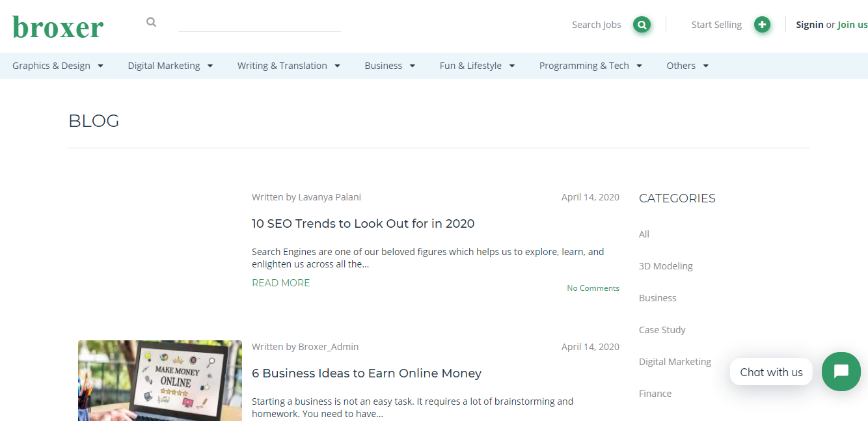
Task: Select the Others menu item
Action: (x=681, y=65)
